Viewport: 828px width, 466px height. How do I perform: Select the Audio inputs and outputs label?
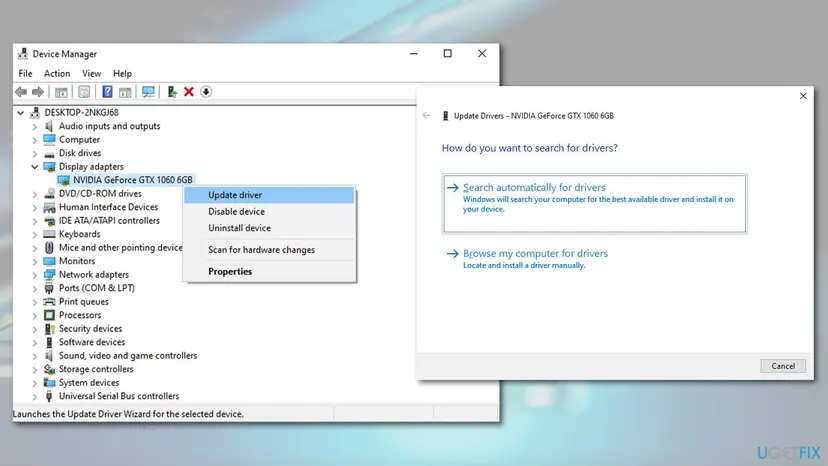point(109,126)
